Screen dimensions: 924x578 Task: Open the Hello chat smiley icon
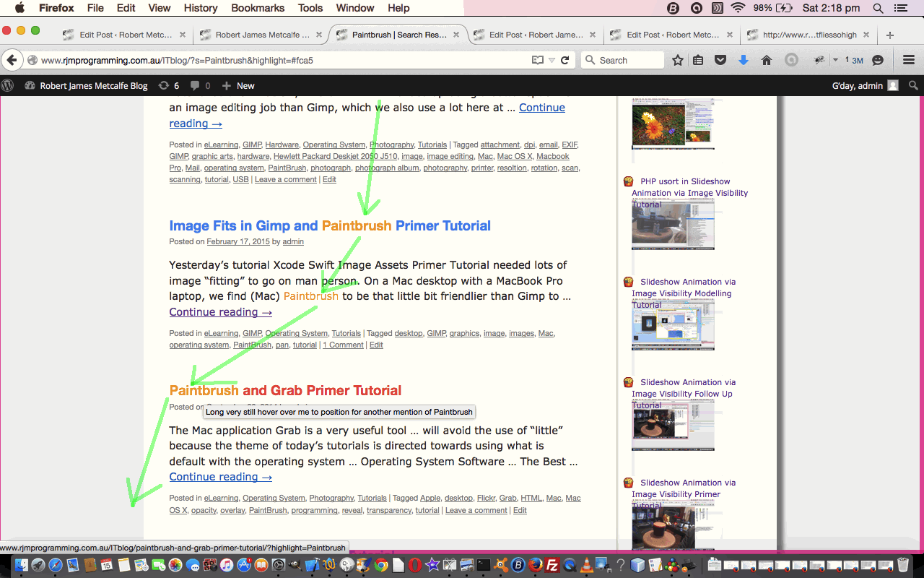(878, 61)
